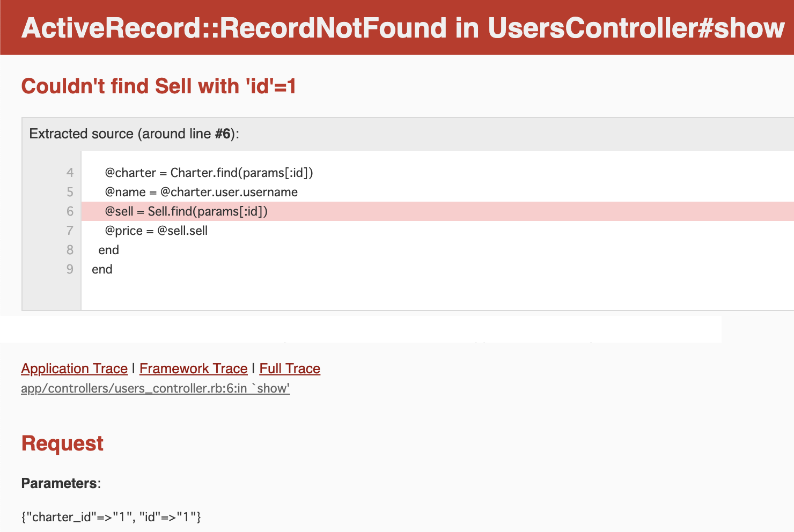The width and height of the screenshot is (794, 532).
Task: Switch to the Full Trace view
Action: [290, 368]
